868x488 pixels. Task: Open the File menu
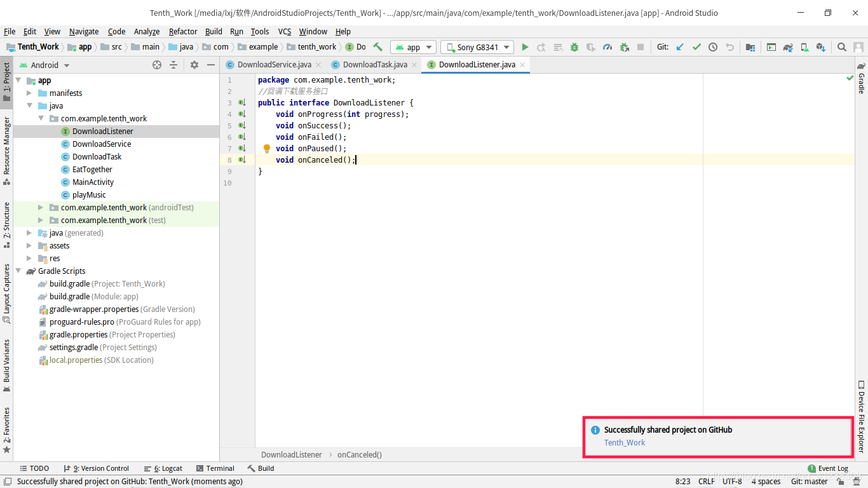click(x=10, y=31)
